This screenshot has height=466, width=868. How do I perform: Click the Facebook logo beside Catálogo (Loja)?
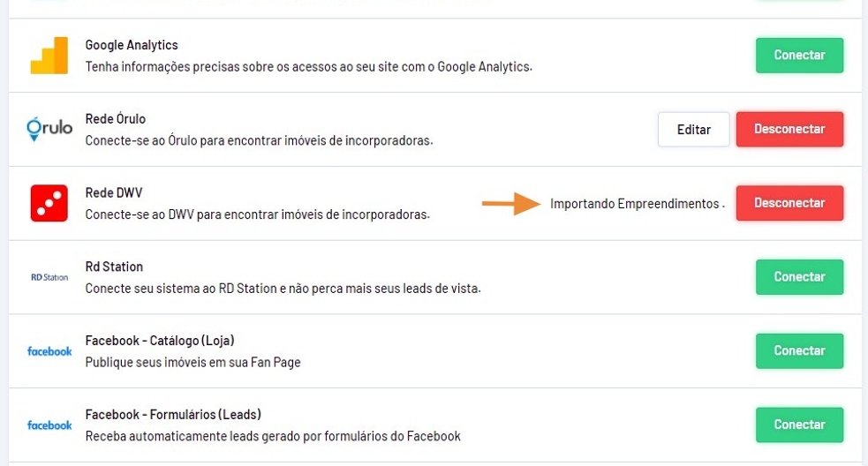click(x=49, y=351)
